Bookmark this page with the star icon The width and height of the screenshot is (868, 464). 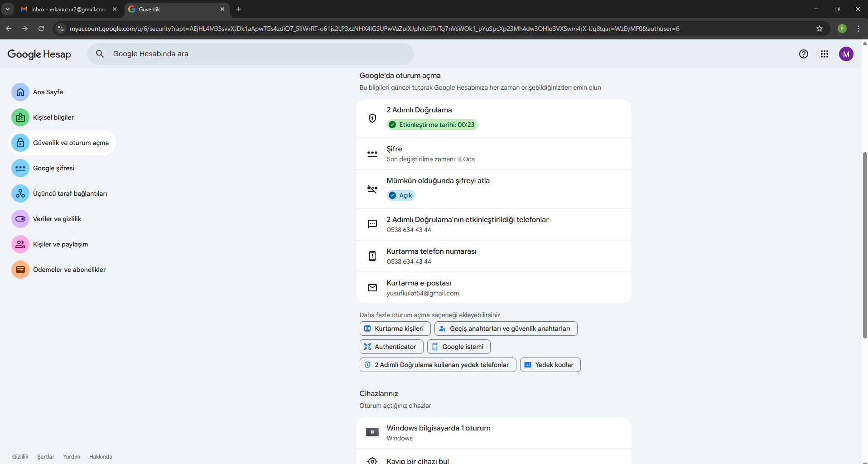coord(820,29)
